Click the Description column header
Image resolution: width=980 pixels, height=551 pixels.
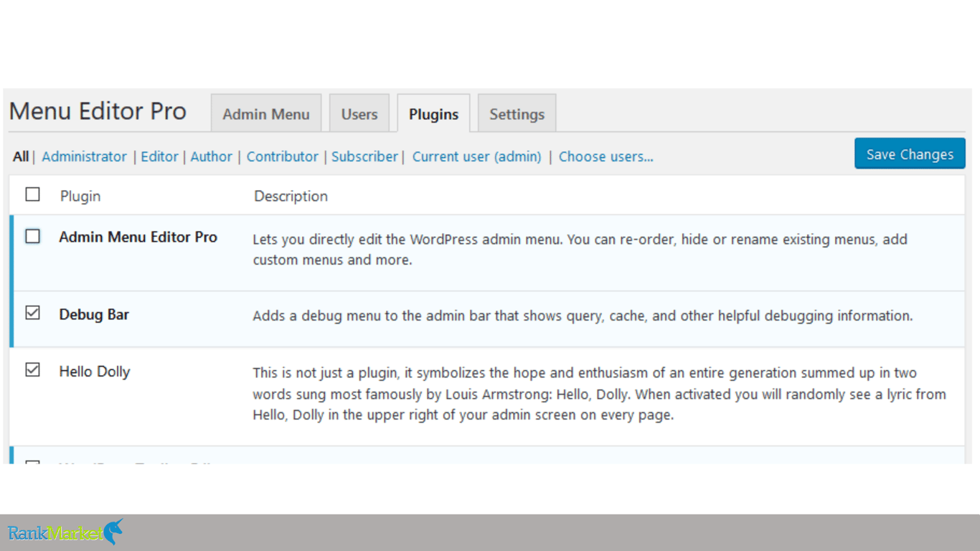coord(291,196)
